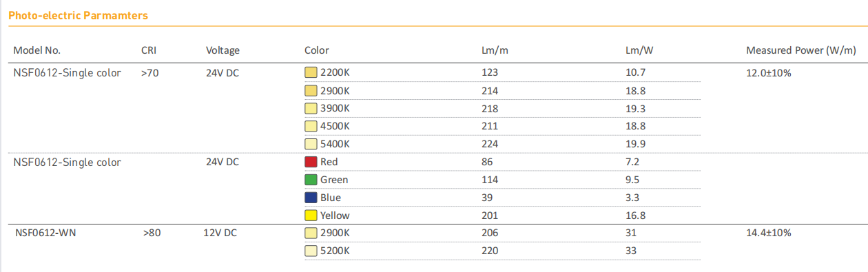Select the Yellow color swatch
The image size is (868, 272).
pos(311,216)
